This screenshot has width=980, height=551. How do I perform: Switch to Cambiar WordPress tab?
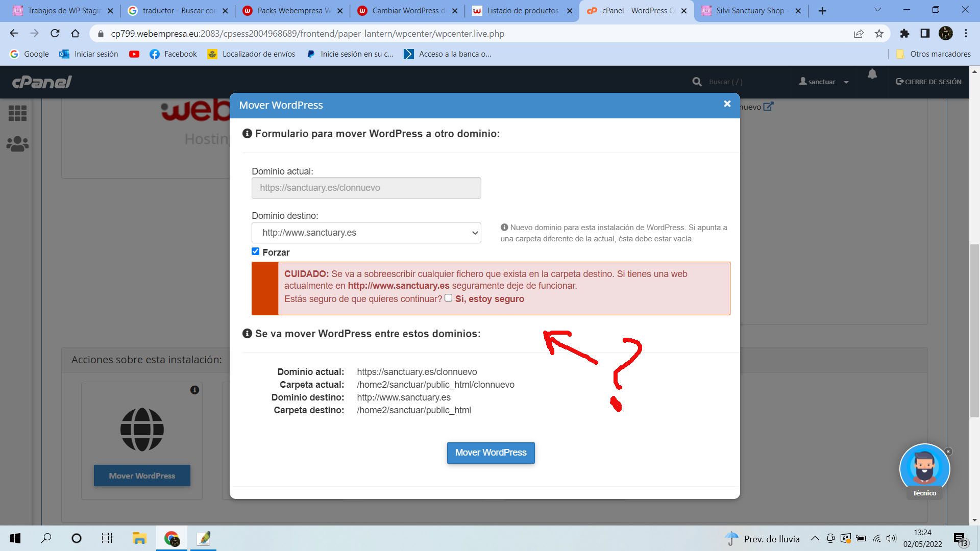[407, 11]
